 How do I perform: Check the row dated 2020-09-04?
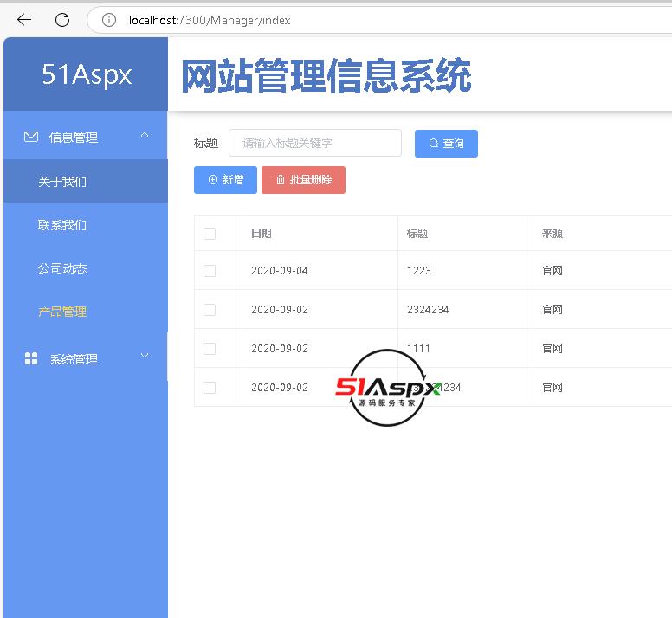click(210, 271)
